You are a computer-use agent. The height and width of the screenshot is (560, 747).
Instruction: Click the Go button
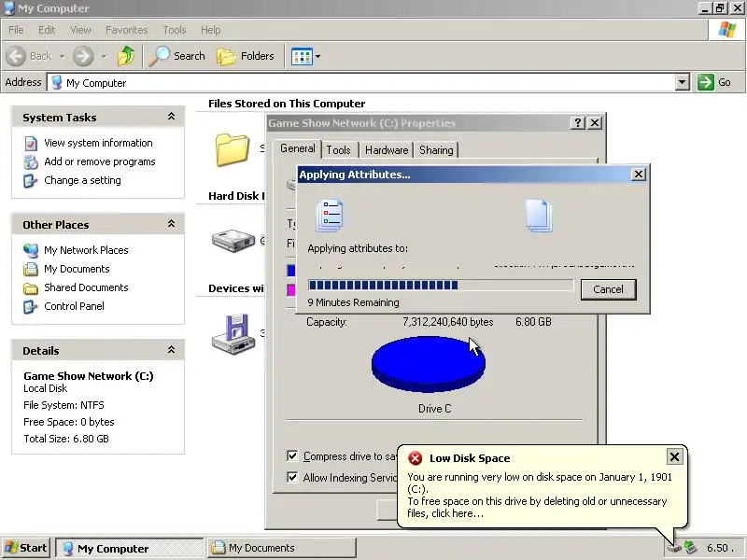pyautogui.click(x=714, y=82)
